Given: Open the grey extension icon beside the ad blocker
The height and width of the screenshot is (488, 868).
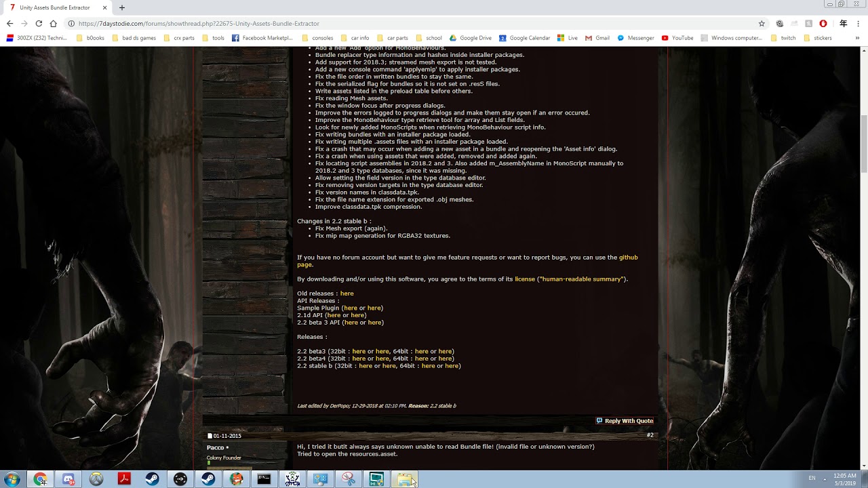Looking at the screenshot, I should (x=808, y=23).
